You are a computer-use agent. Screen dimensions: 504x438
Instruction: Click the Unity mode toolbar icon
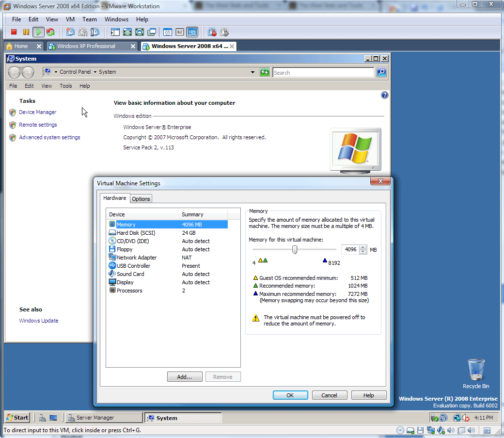pyautogui.click(x=152, y=32)
